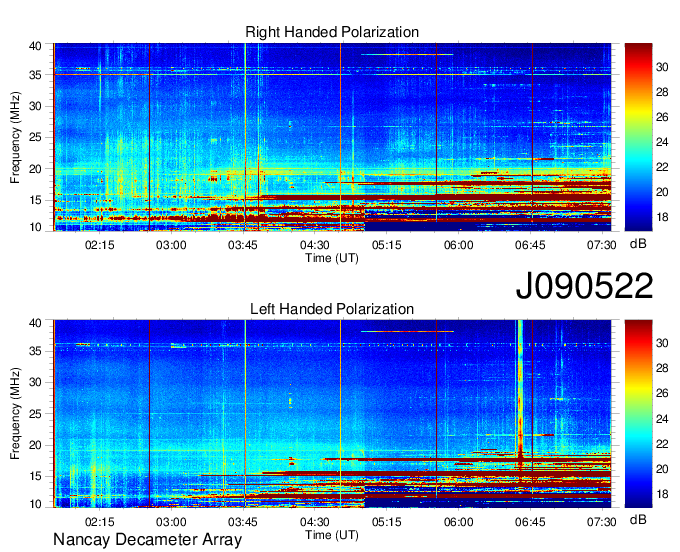Click the 06:45 time tick of Right Handed plot
The height and width of the screenshot is (552, 680).
pos(530,245)
